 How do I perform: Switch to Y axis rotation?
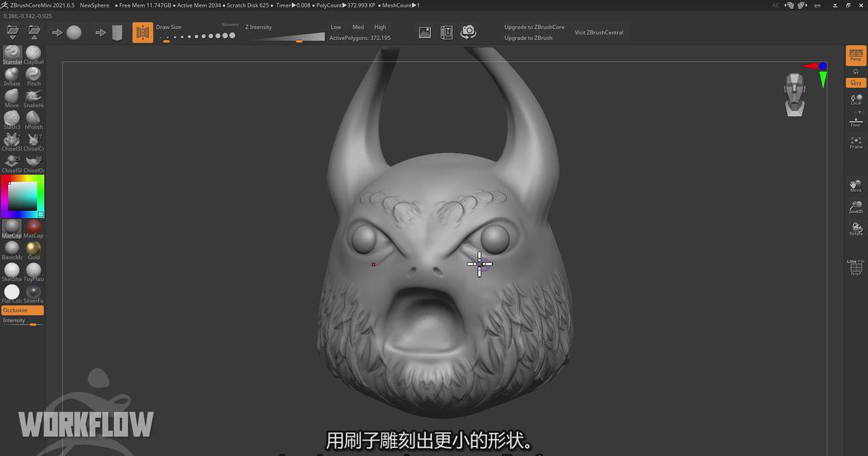pos(856,72)
